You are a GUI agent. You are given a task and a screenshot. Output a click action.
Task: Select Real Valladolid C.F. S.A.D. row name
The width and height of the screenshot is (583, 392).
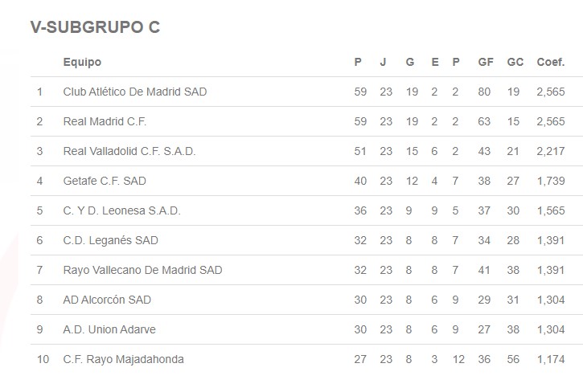coord(129,151)
